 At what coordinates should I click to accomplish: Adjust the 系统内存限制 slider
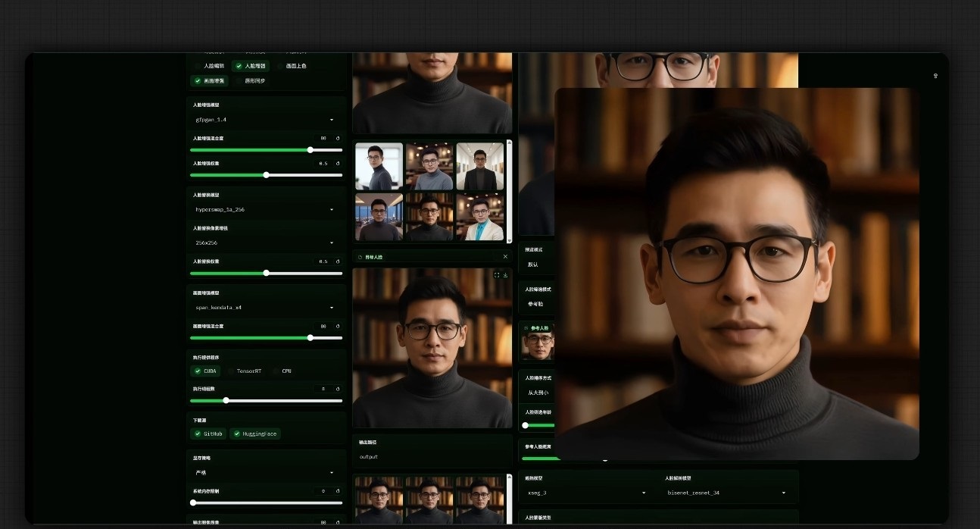pos(266,502)
